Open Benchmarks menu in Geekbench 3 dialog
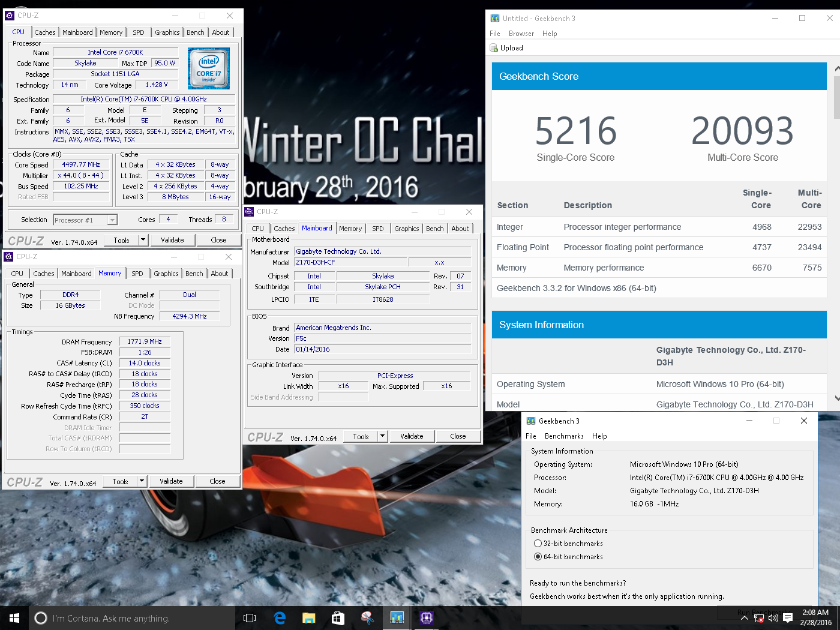 564,436
